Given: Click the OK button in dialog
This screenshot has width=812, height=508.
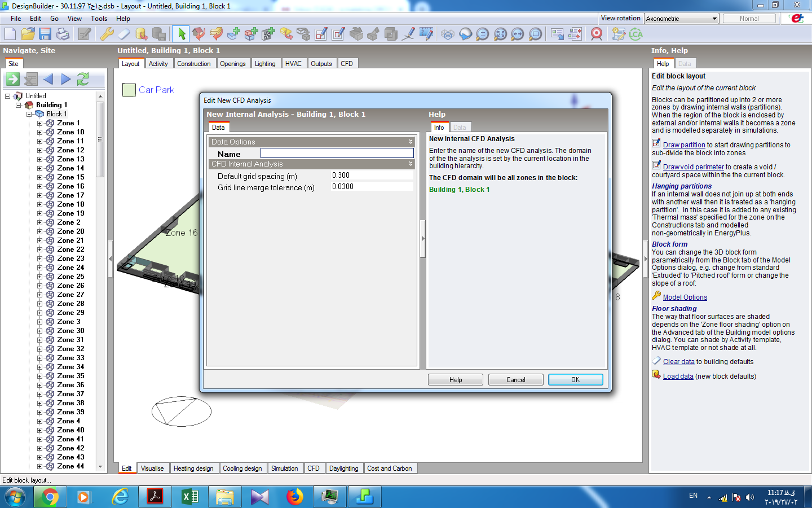Looking at the screenshot, I should 575,380.
